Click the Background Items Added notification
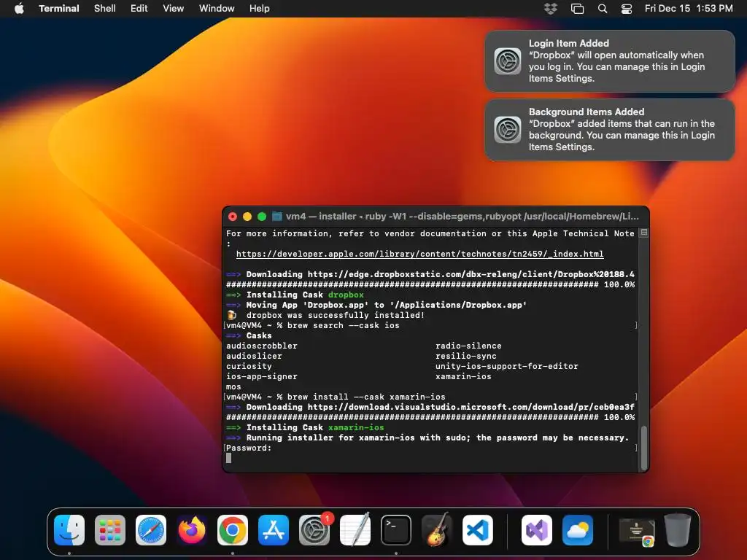Screen dimensions: 747x560 pyautogui.click(x=609, y=130)
